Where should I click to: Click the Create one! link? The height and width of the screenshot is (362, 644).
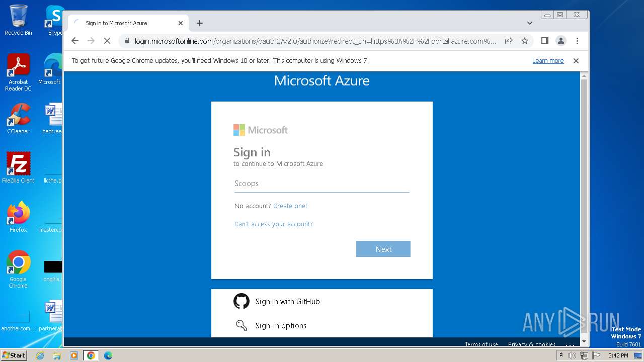290,206
